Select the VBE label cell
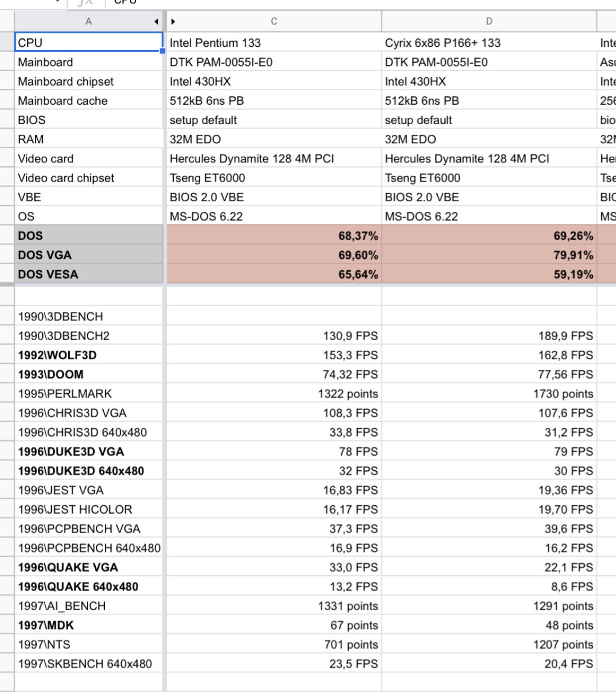The width and height of the screenshot is (616, 692). pyautogui.click(x=89, y=197)
